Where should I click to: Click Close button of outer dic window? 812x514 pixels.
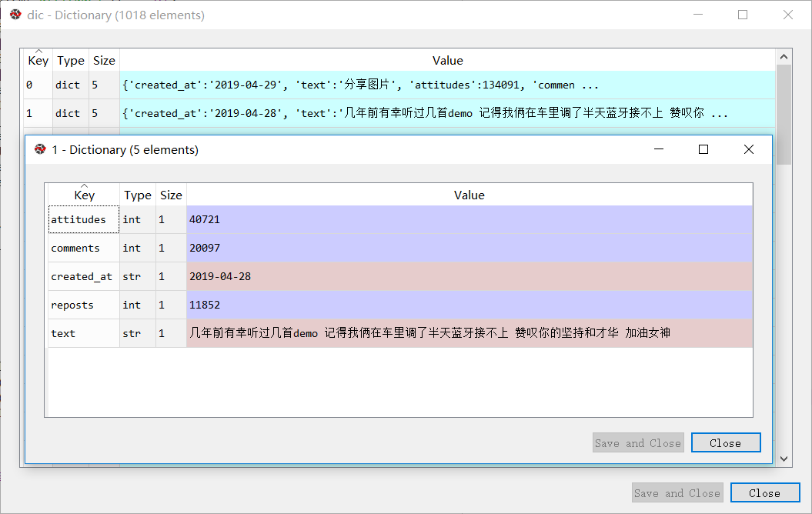765,492
